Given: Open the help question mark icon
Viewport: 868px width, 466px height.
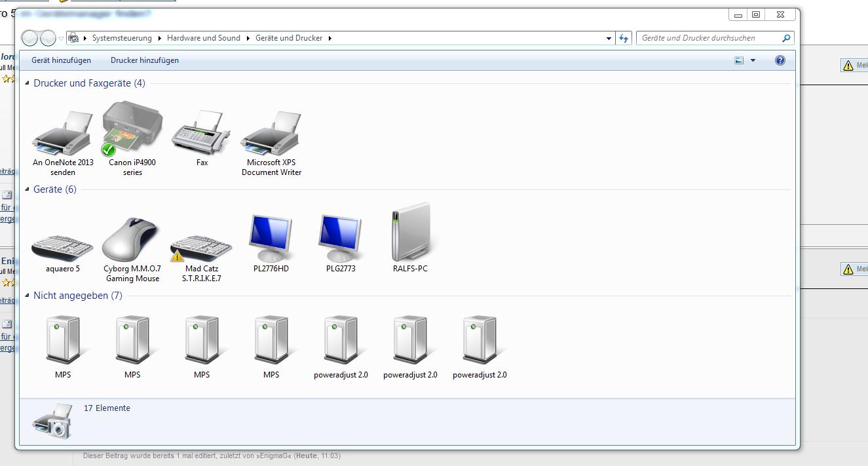Looking at the screenshot, I should click(780, 60).
